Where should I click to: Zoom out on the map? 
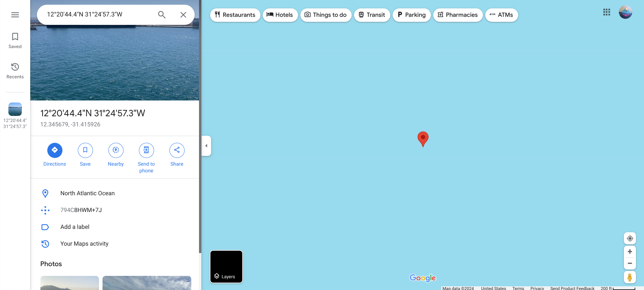(630, 263)
